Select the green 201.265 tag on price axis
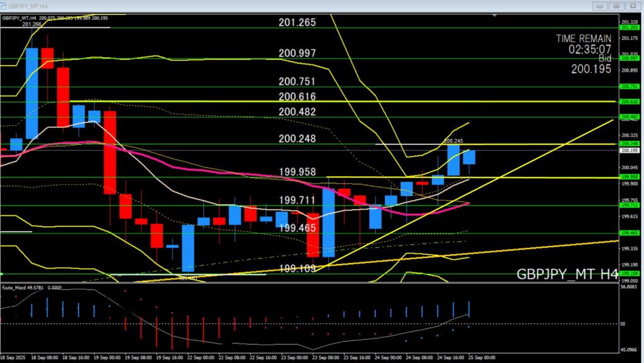This screenshot has height=363, width=644. coord(630,28)
